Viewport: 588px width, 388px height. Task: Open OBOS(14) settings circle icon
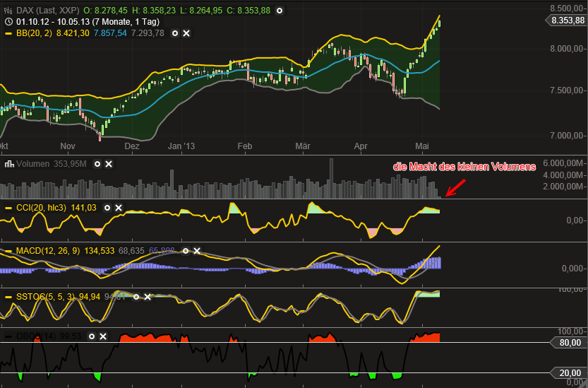pyautogui.click(x=92, y=336)
